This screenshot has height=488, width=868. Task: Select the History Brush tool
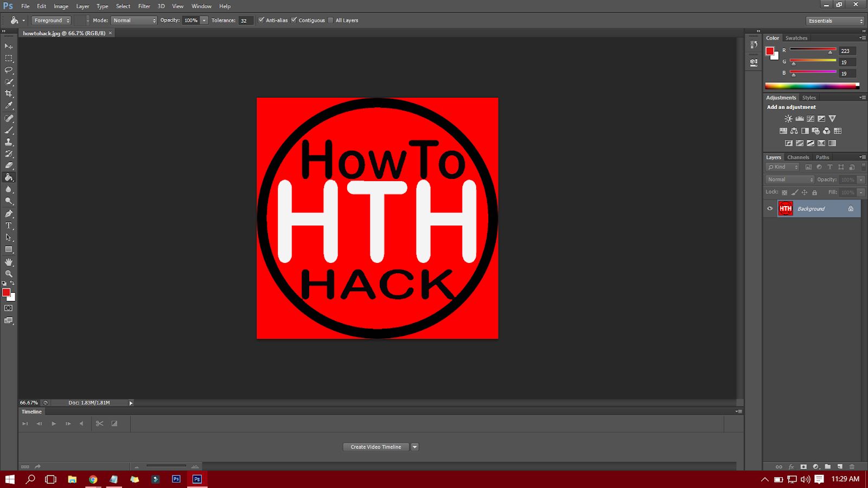click(9, 154)
